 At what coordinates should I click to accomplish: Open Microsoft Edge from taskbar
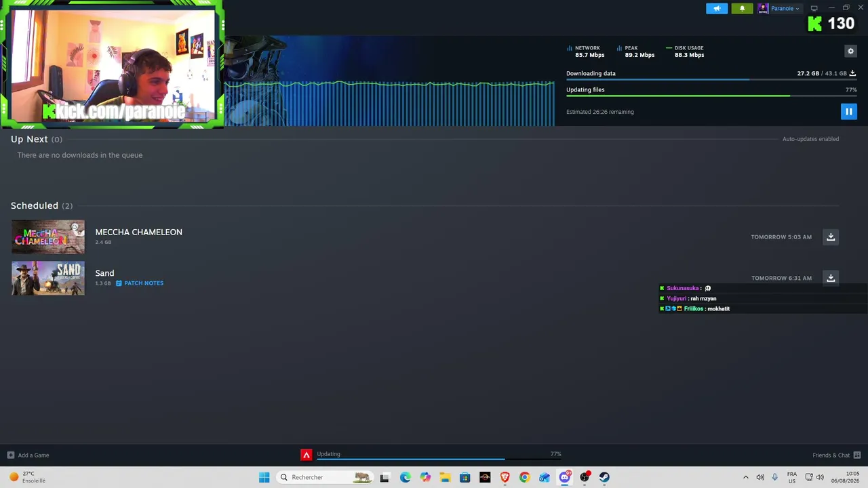coord(405,477)
